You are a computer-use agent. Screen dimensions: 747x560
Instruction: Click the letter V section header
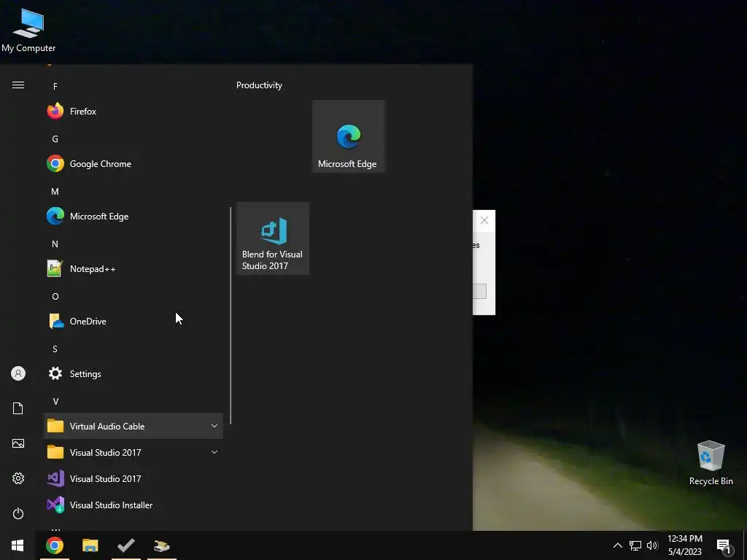point(55,402)
